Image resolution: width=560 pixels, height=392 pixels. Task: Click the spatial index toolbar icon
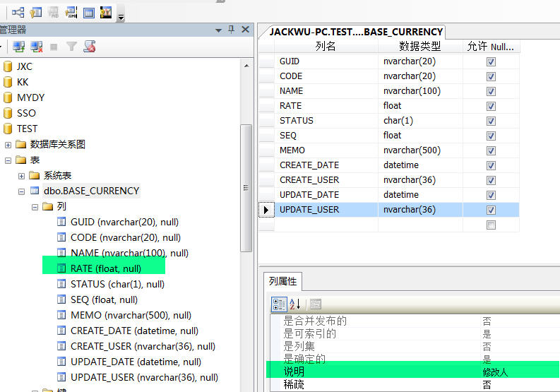[106, 13]
